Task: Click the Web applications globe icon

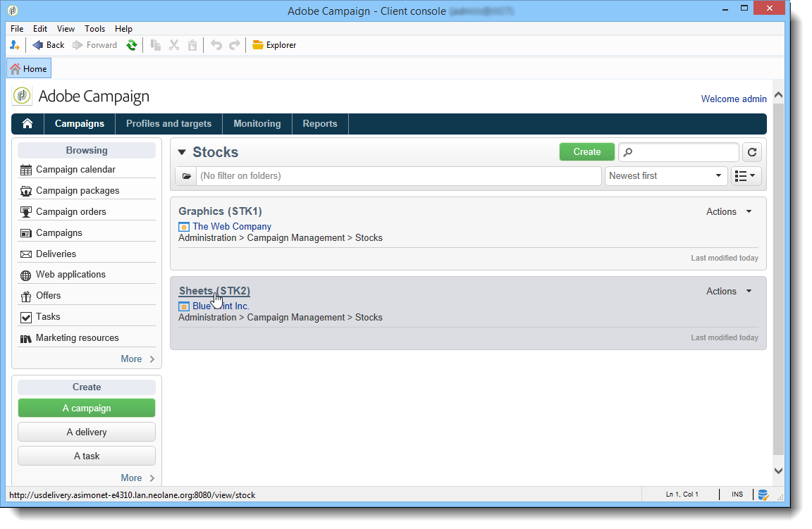Action: (26, 275)
